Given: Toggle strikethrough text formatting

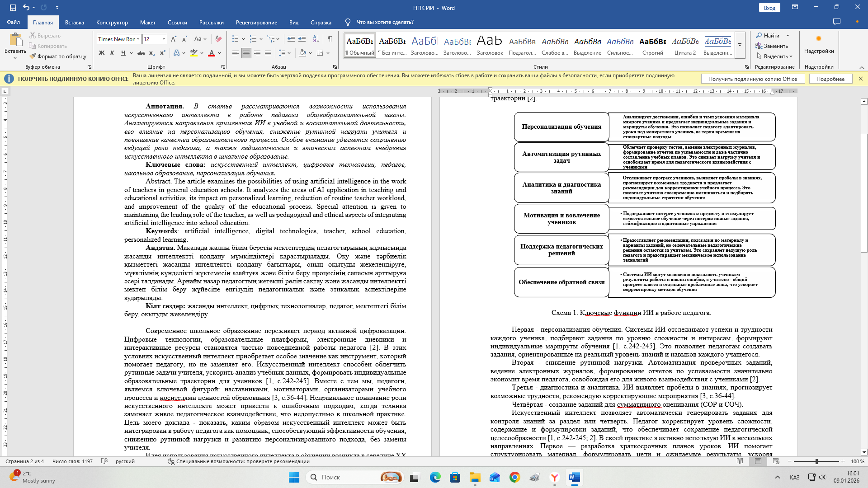Looking at the screenshot, I should 141,53.
